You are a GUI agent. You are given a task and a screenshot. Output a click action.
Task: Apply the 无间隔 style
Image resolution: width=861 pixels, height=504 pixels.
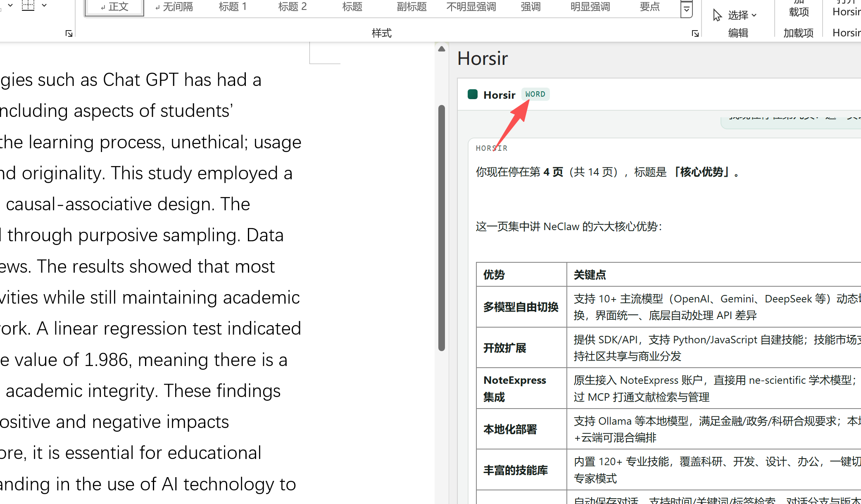click(x=174, y=7)
